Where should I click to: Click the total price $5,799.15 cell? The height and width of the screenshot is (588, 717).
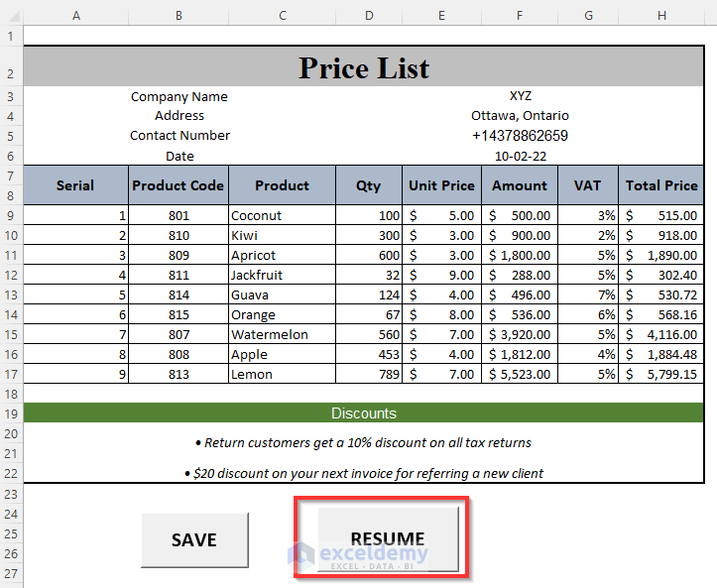(x=661, y=374)
